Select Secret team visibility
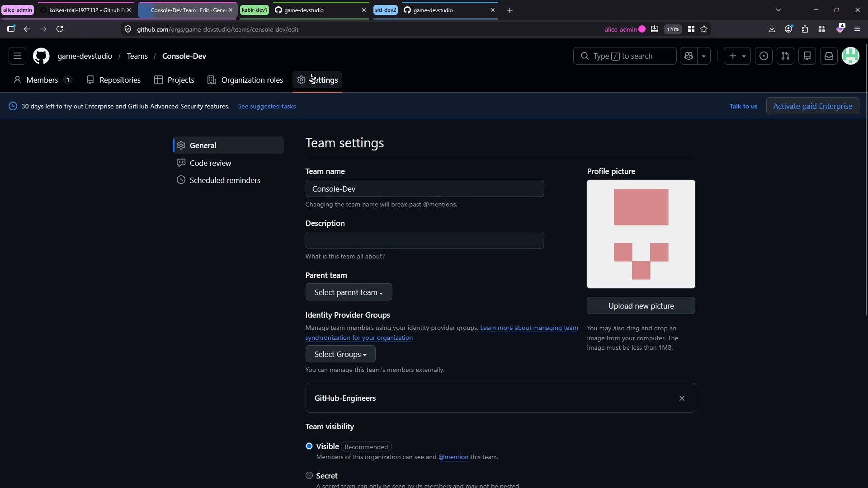The image size is (868, 488). pyautogui.click(x=309, y=476)
